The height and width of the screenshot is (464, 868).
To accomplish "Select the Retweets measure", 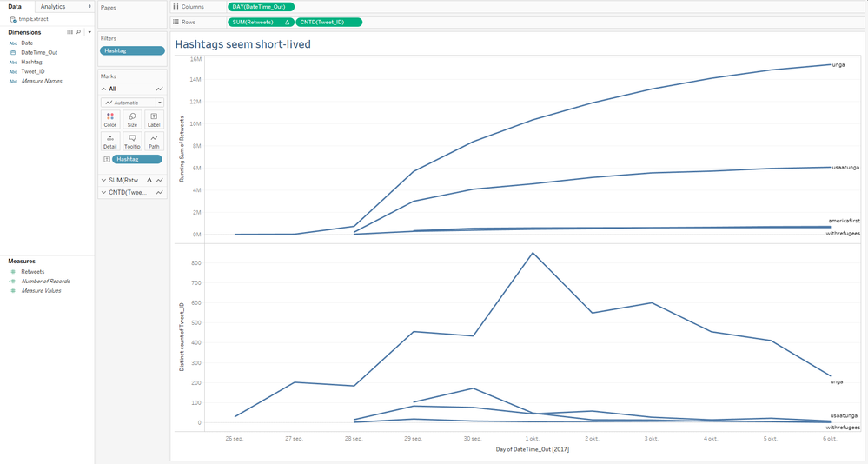I will 33,272.
